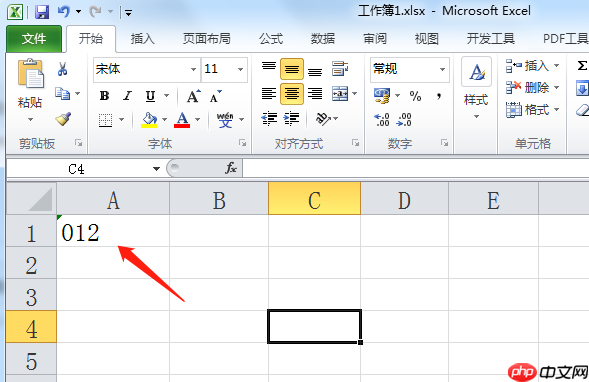This screenshot has height=382, width=589.
Task: Click Decrease Decimal icon
Action: 404,119
